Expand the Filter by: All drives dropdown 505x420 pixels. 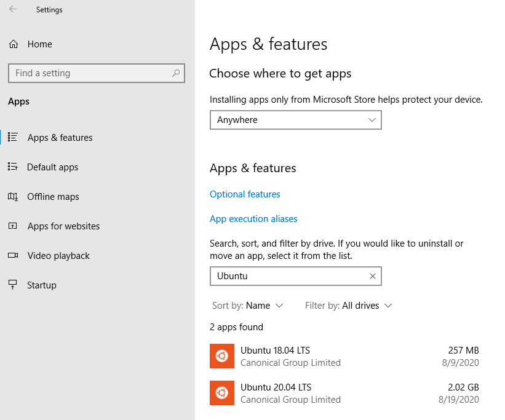tap(349, 306)
